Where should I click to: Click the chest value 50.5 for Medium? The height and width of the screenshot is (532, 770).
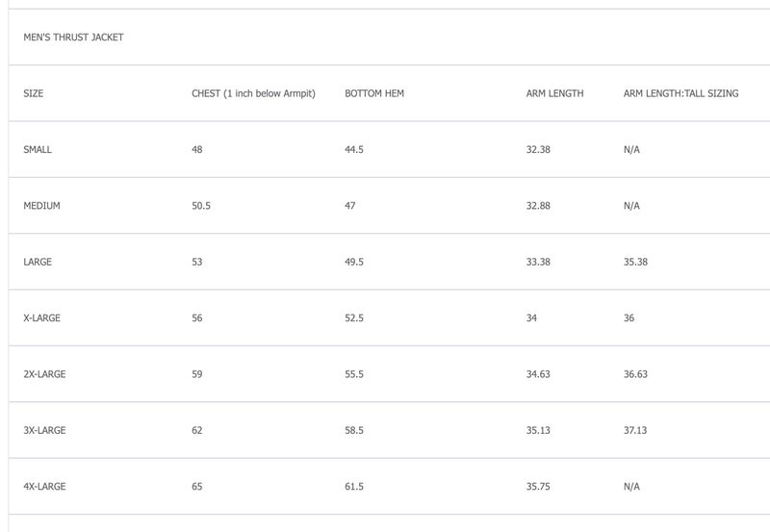(x=201, y=206)
